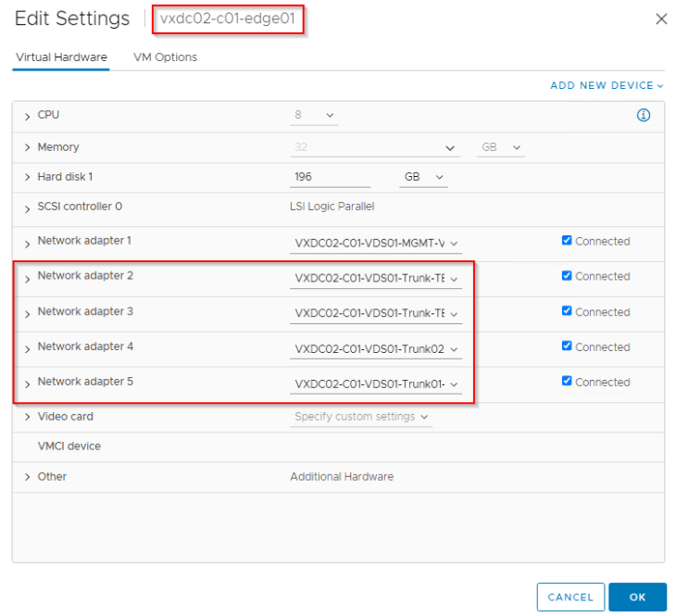Click the vxdc02-c01-edge01 VM name
The width and height of the screenshot is (676, 616).
(x=228, y=19)
